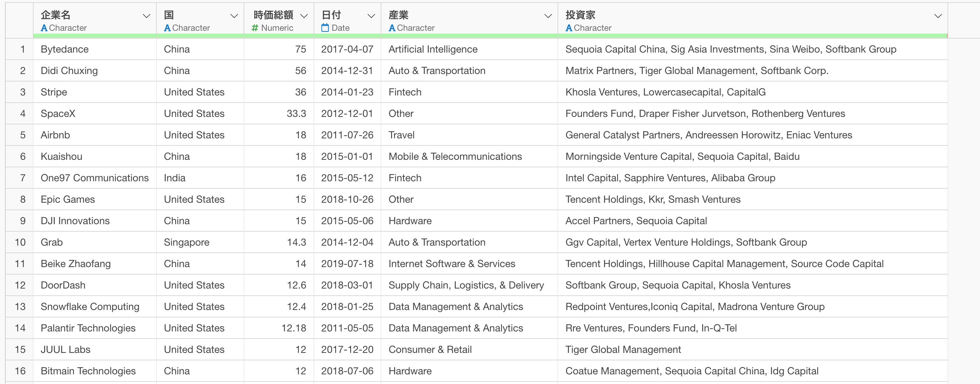Open the 日付 column dropdown menu
The image size is (980, 384).
coord(371,16)
